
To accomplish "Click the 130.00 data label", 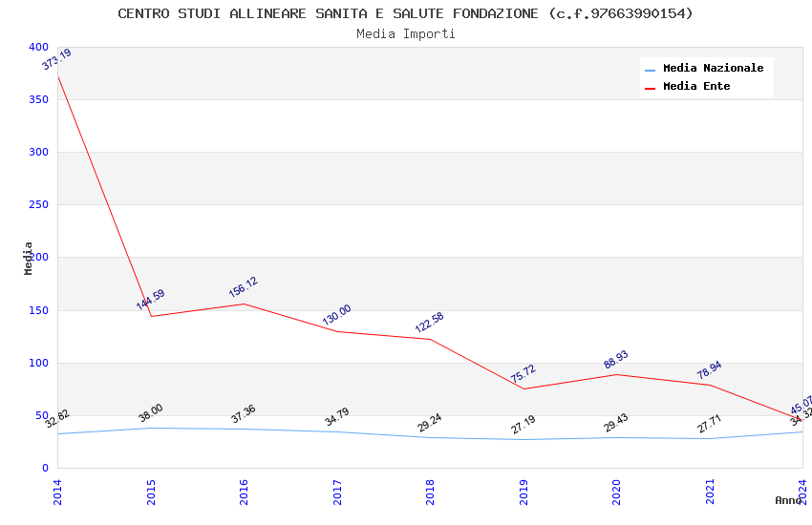I will [x=336, y=315].
